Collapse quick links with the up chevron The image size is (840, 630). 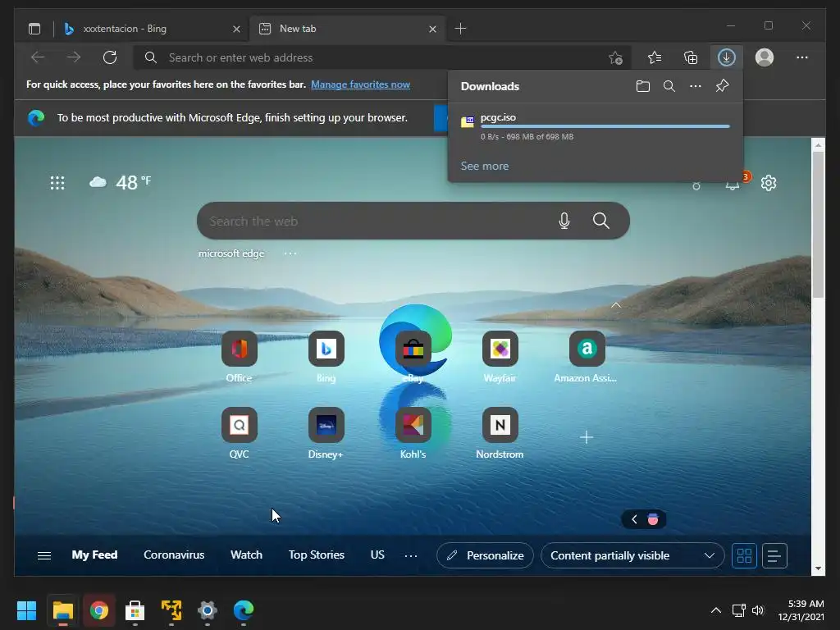tap(616, 305)
